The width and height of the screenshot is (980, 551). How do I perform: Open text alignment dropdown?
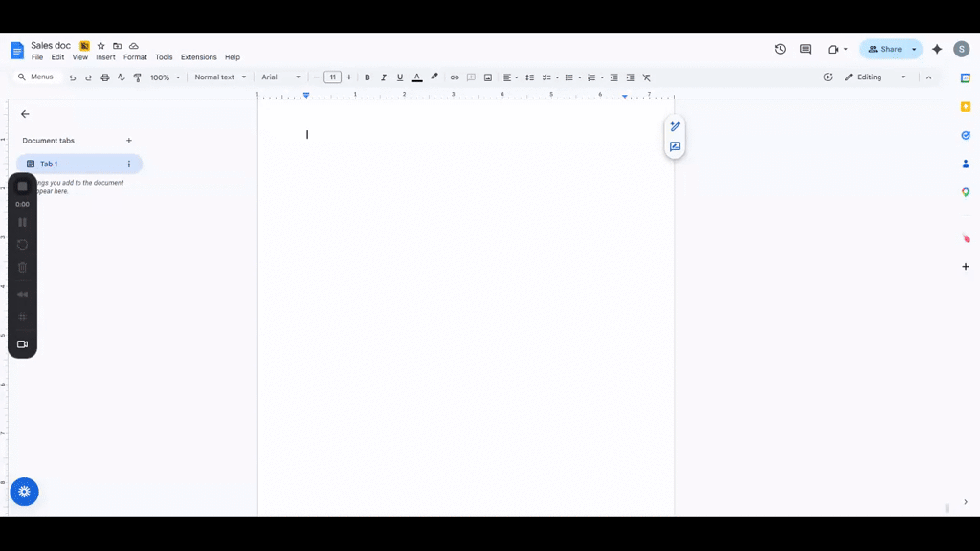(511, 77)
